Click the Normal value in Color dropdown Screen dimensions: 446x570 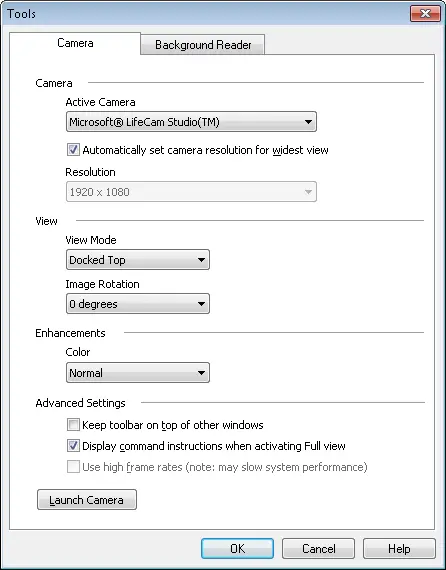point(86,373)
